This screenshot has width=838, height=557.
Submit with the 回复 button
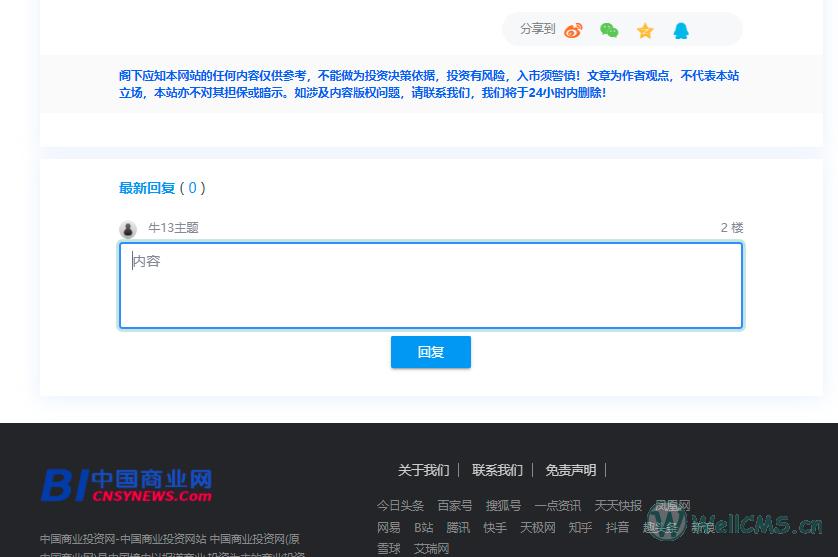pos(431,352)
